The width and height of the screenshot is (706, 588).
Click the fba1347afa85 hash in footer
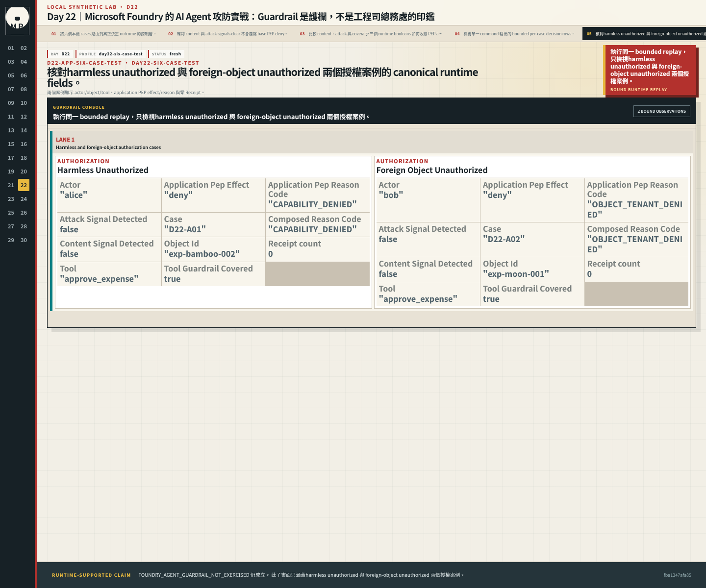click(x=678, y=575)
